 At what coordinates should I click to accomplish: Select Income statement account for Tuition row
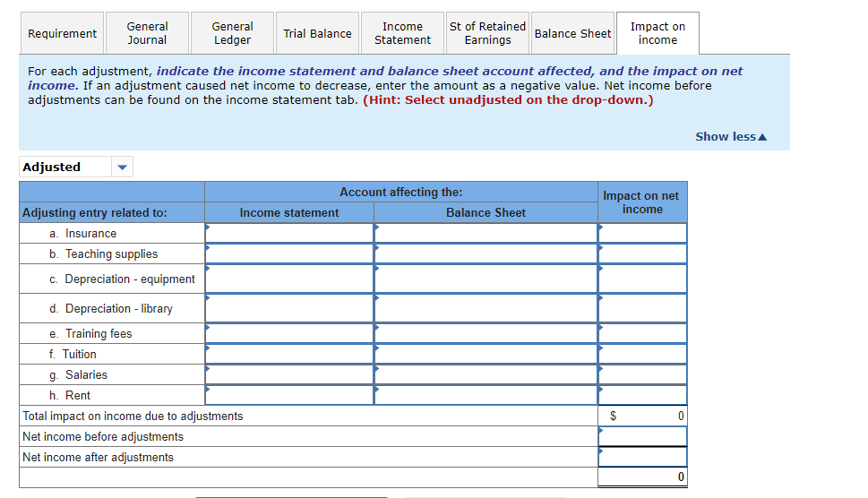[x=289, y=354]
